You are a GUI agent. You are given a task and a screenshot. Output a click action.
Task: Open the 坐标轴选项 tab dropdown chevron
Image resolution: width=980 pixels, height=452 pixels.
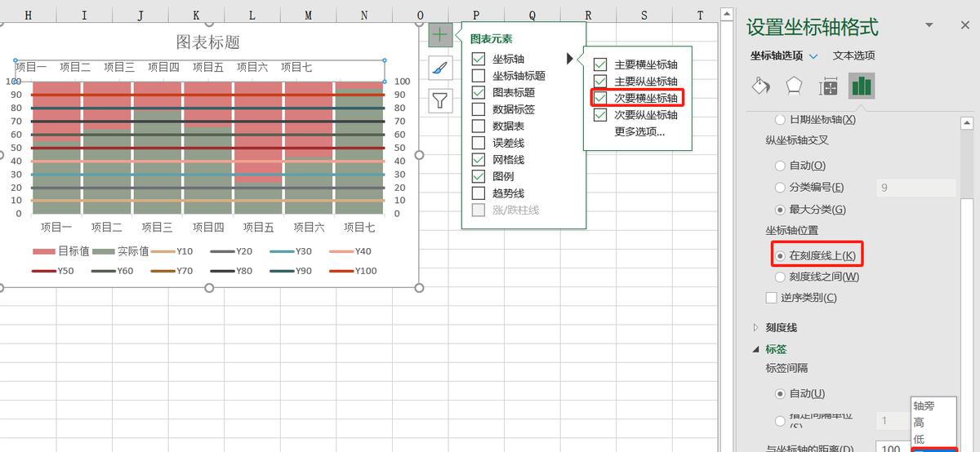click(813, 56)
